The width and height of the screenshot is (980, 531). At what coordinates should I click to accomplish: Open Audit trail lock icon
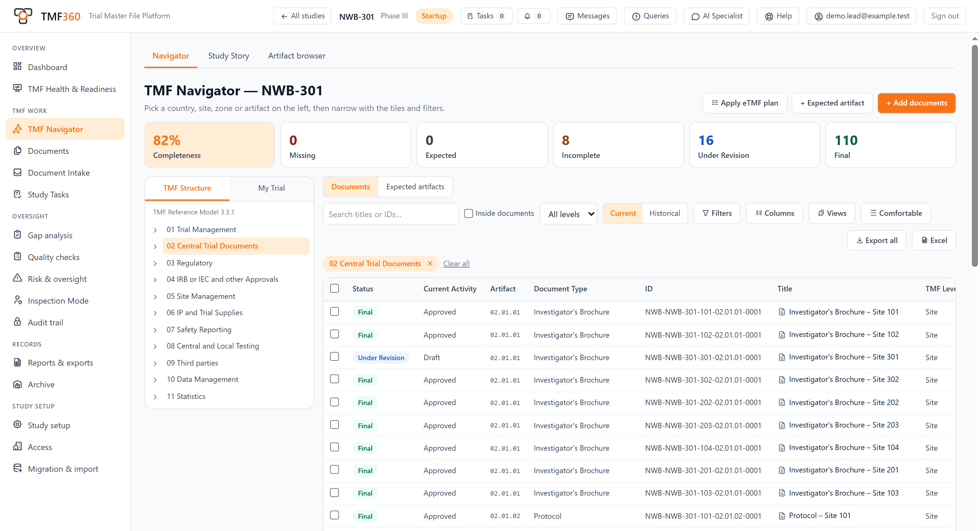[17, 322]
